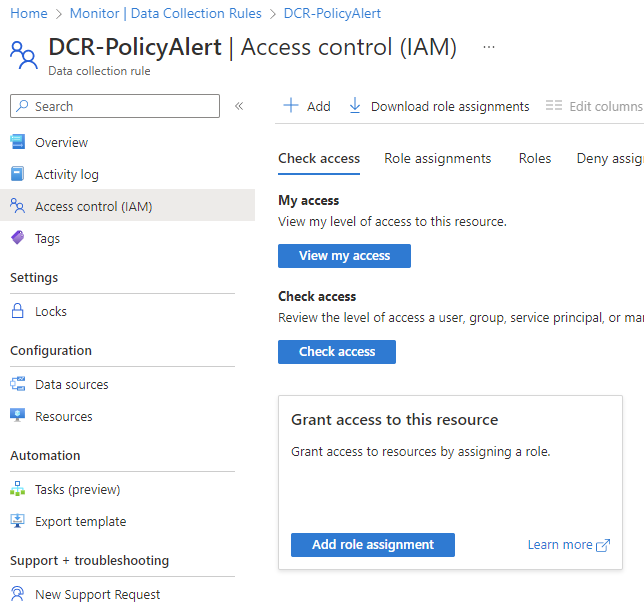Screen dimensions: 644x612
Task: Click the Settings section header
Action: pos(34,278)
